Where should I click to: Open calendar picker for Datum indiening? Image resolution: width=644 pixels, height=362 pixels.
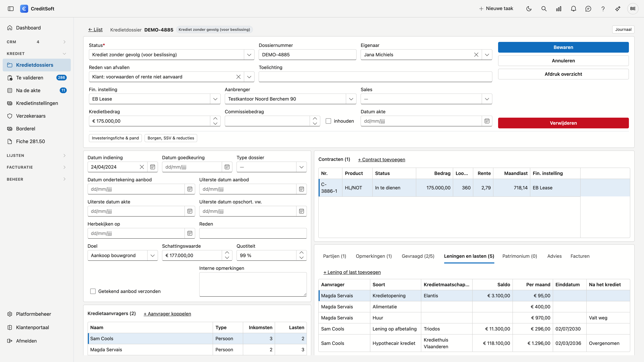click(152, 167)
